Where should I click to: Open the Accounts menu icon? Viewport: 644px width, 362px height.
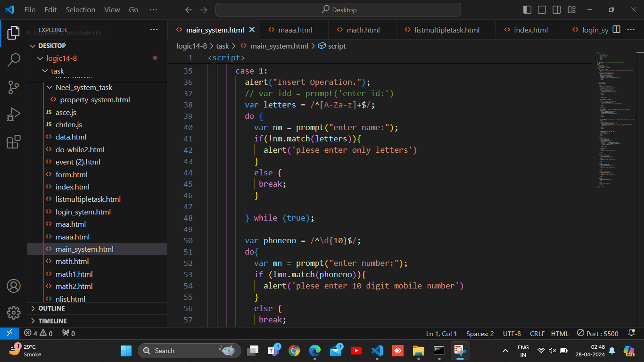(14, 286)
